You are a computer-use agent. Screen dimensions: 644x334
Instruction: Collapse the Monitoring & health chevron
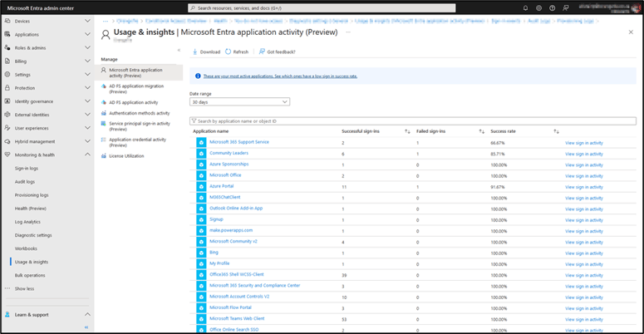87,155
